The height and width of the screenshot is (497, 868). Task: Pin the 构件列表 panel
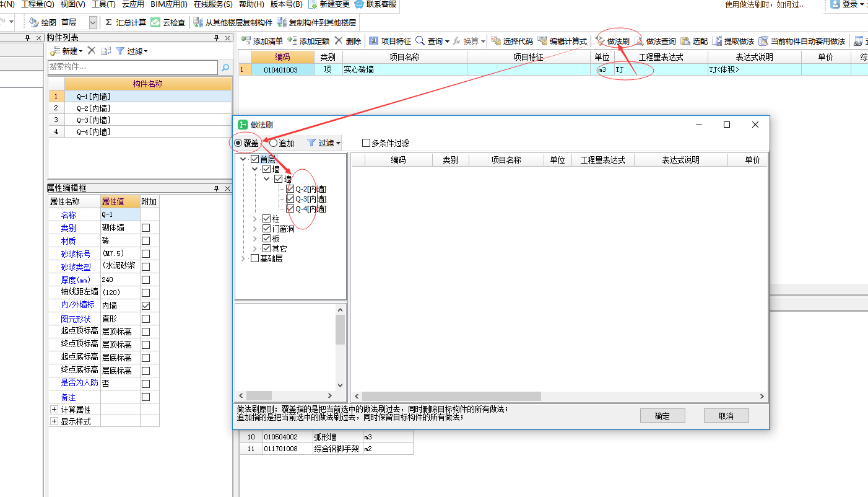pyautogui.click(x=217, y=38)
